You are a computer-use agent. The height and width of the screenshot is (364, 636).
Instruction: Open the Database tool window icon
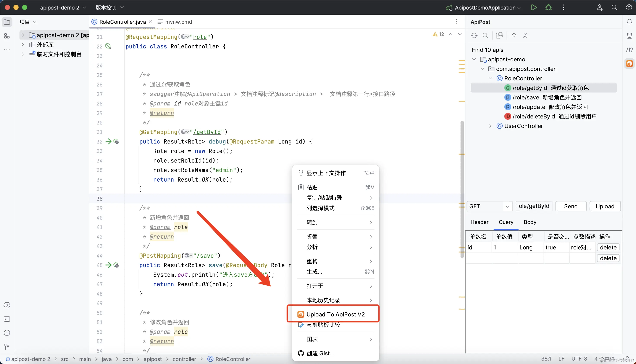pos(629,36)
